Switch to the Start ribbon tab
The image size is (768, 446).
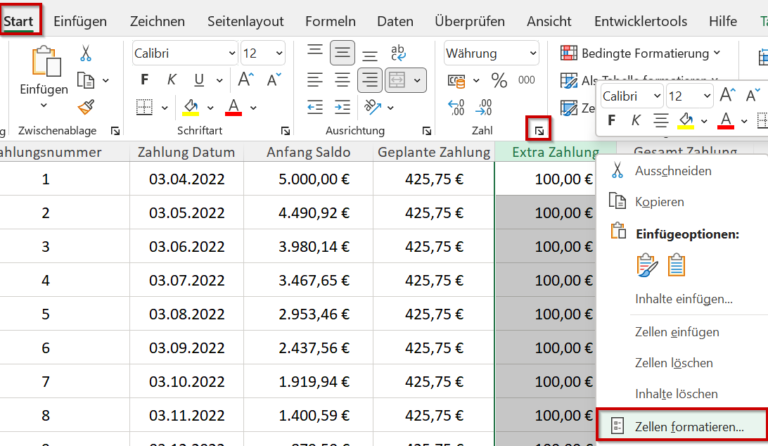click(x=19, y=21)
